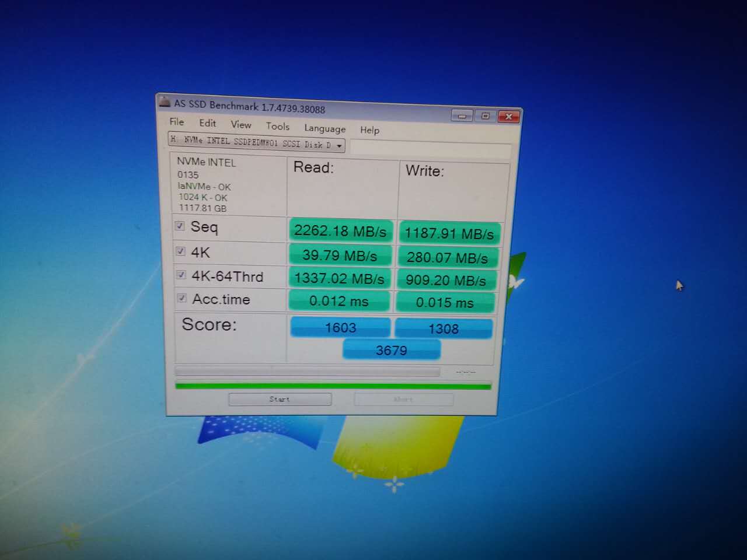This screenshot has height=560, width=747.
Task: Click the 4K write value 280.07 MB/s
Action: tap(448, 257)
